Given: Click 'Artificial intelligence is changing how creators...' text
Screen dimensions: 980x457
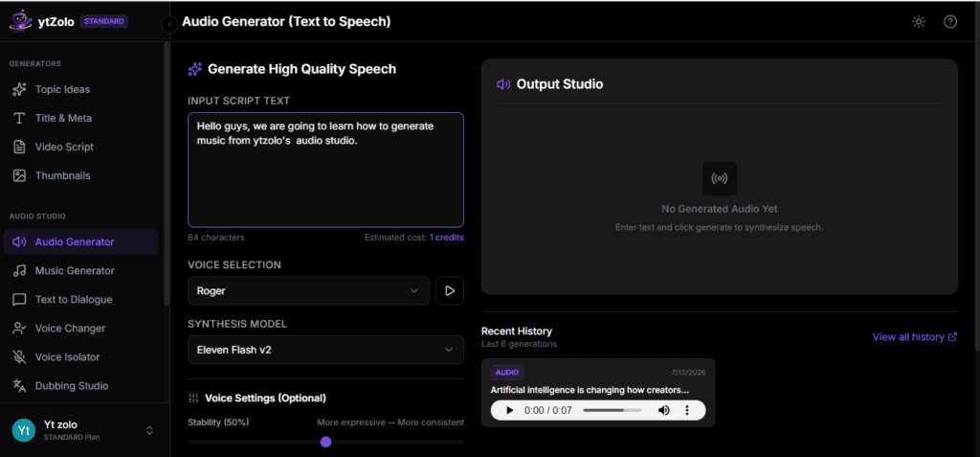Looking at the screenshot, I should pyautogui.click(x=590, y=390).
